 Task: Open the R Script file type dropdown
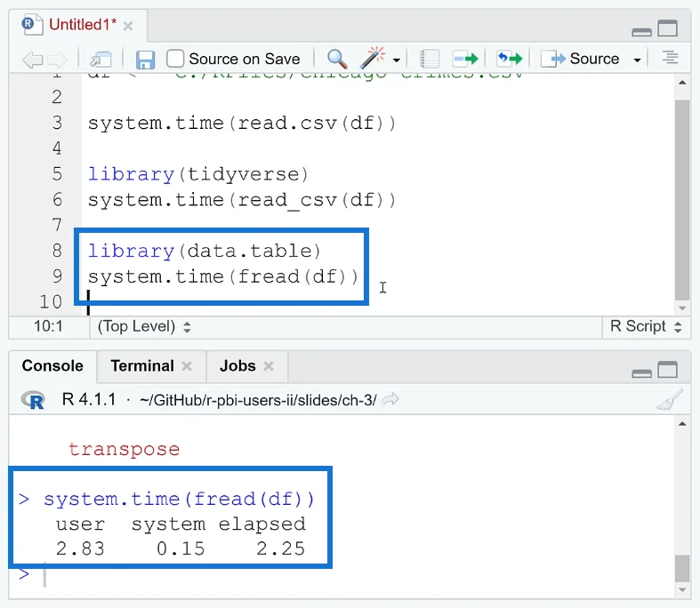(646, 326)
